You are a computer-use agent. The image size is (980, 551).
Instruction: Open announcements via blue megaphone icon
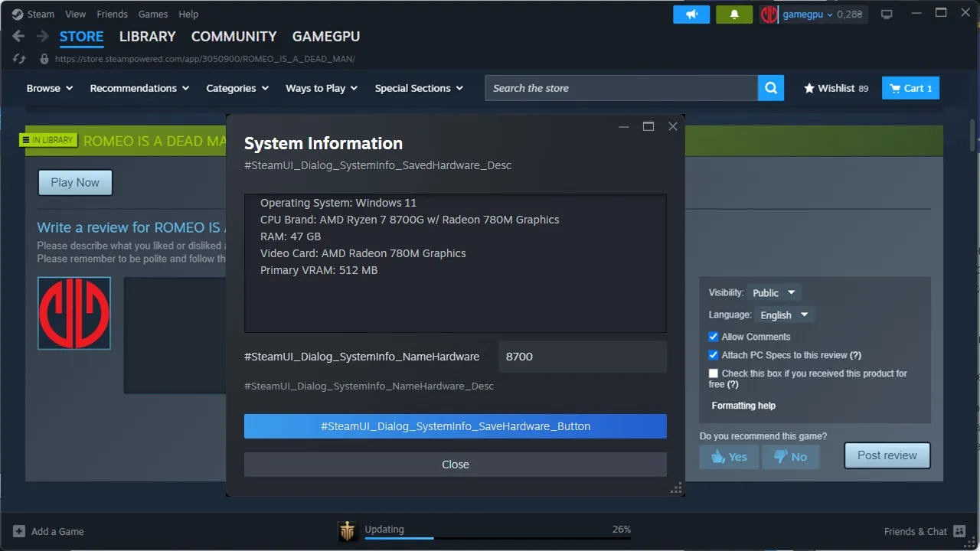click(x=691, y=15)
